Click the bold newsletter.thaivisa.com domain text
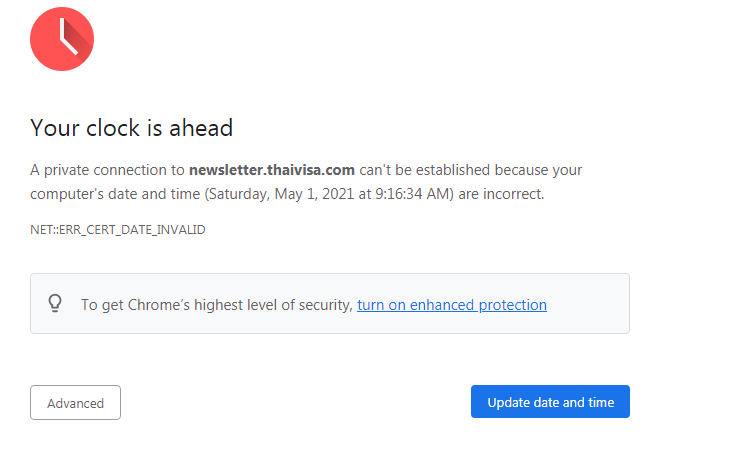 272,170
